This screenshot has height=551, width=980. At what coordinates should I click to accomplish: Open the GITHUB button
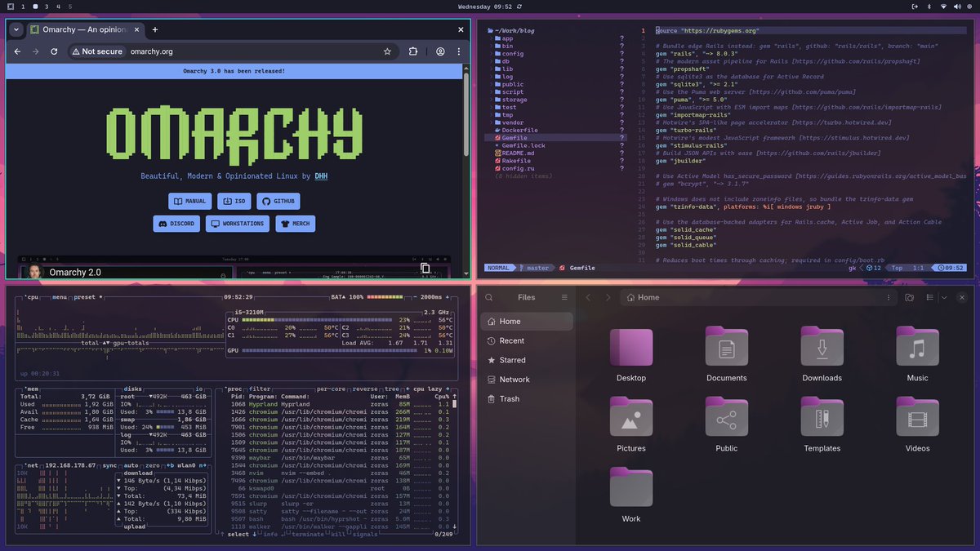click(278, 201)
